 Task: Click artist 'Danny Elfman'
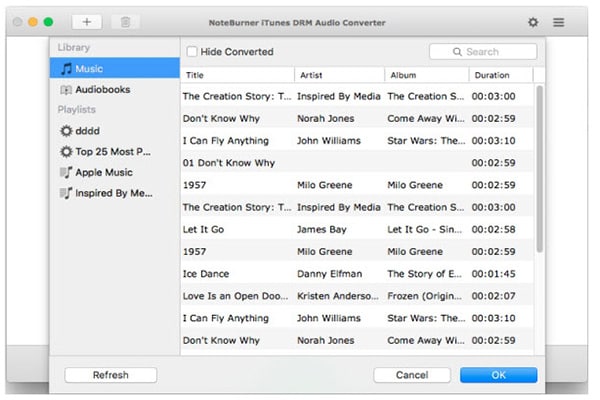(329, 274)
